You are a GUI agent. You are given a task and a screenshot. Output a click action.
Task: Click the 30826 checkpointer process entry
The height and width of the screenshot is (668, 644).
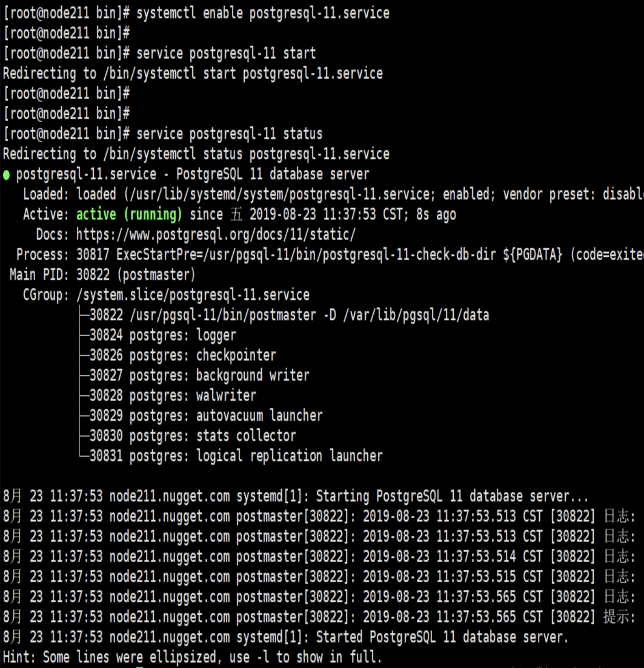coord(183,356)
